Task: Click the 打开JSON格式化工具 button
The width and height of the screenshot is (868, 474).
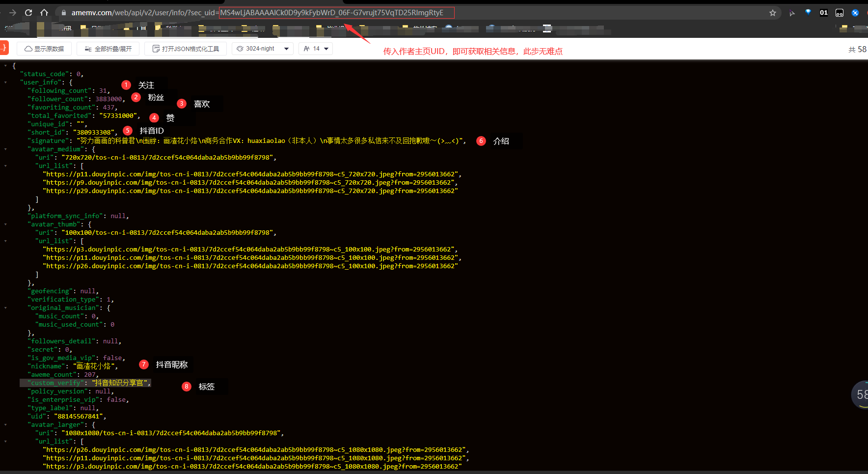Action: [186, 49]
